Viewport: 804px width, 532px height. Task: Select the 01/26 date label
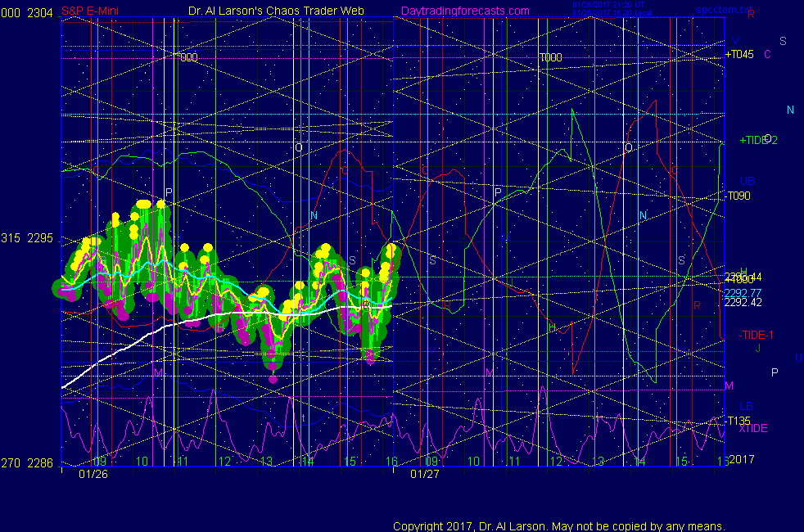[x=93, y=474]
